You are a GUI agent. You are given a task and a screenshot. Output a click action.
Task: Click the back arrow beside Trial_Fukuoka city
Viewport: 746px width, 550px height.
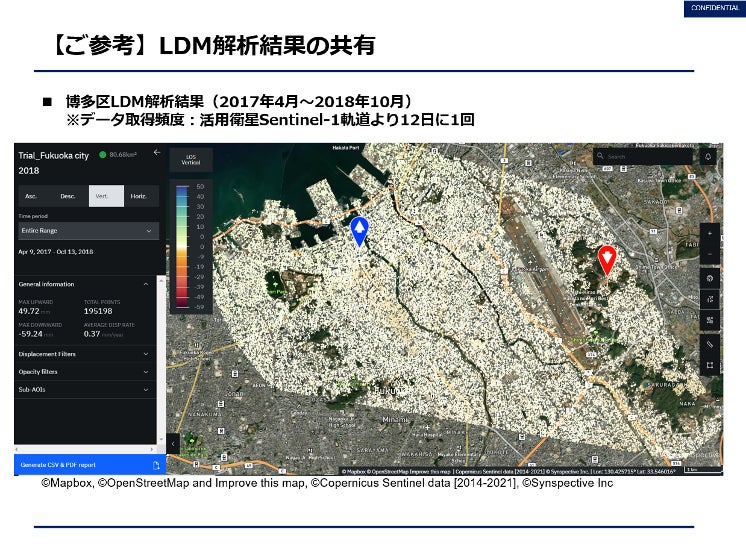[x=157, y=153]
